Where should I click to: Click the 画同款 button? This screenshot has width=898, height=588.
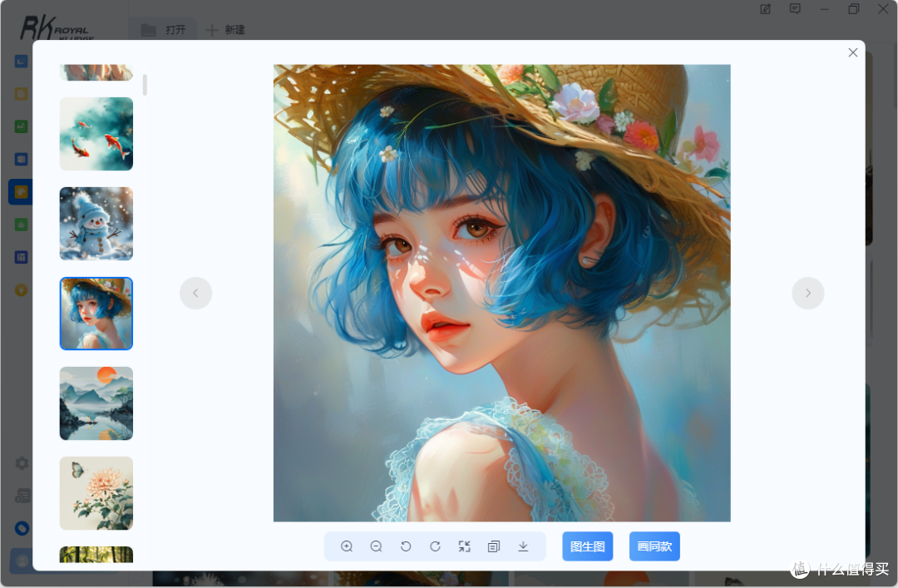(654, 546)
